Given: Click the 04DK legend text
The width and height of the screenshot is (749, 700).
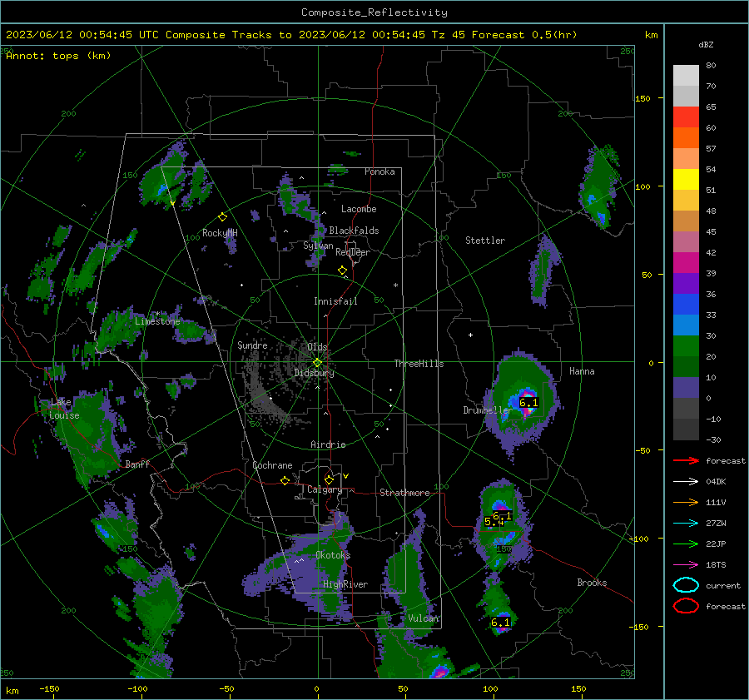Looking at the screenshot, I should pyautogui.click(x=716, y=482).
